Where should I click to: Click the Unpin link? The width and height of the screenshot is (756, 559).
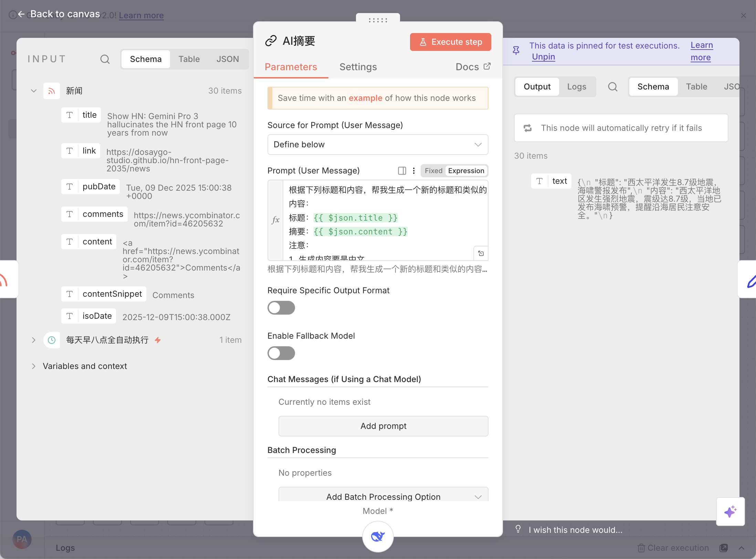coord(543,57)
